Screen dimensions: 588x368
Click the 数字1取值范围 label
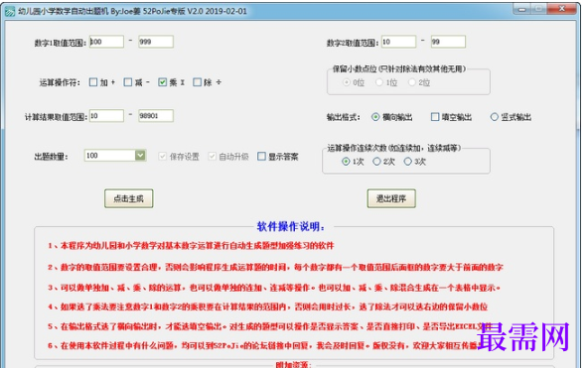coord(60,43)
